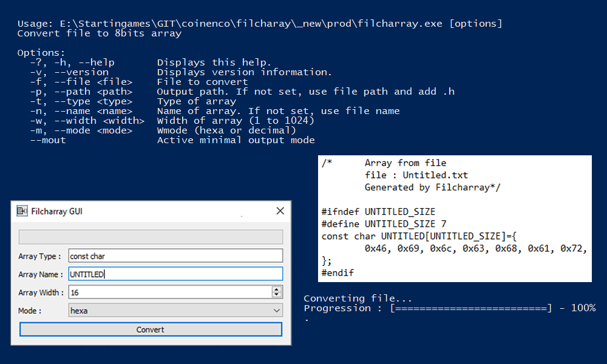The height and width of the screenshot is (364, 607).
Task: Focus the Array Type input field
Action: tap(175, 256)
